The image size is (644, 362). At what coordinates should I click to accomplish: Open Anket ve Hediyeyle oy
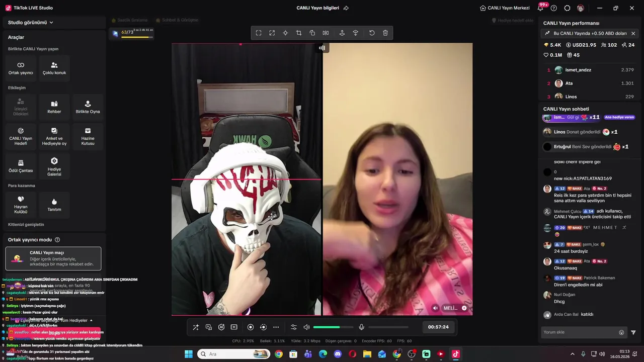point(54,137)
